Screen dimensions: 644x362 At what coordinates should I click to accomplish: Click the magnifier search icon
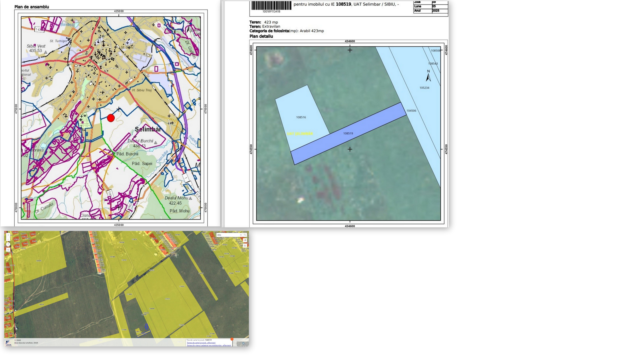(245, 235)
